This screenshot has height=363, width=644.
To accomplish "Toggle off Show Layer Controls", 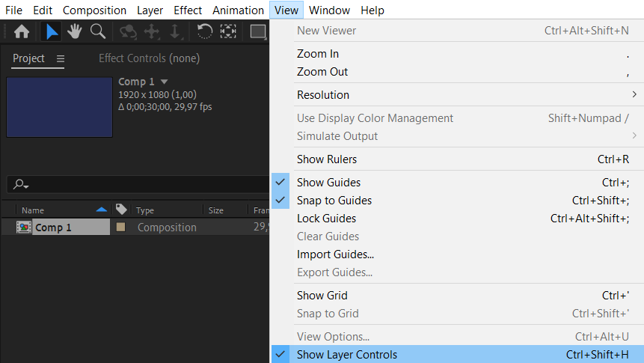I will pyautogui.click(x=346, y=355).
